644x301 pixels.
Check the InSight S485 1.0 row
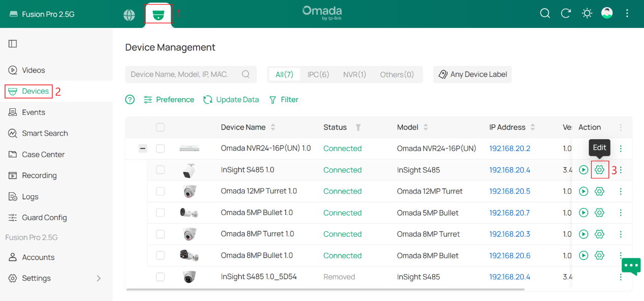tap(160, 170)
